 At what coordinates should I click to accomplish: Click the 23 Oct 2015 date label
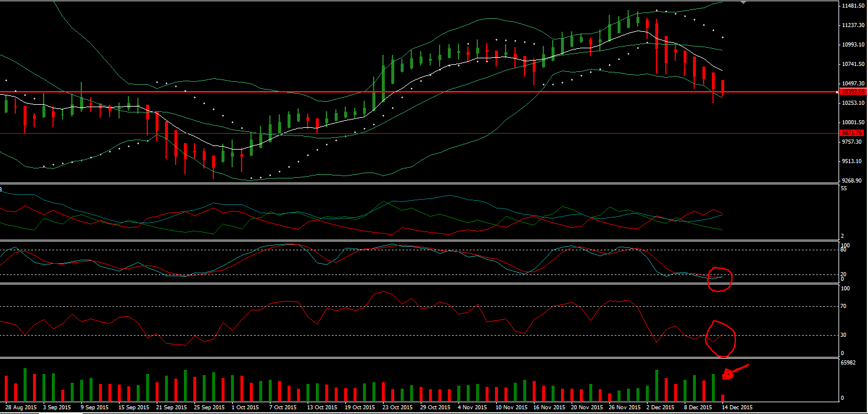pos(395,408)
